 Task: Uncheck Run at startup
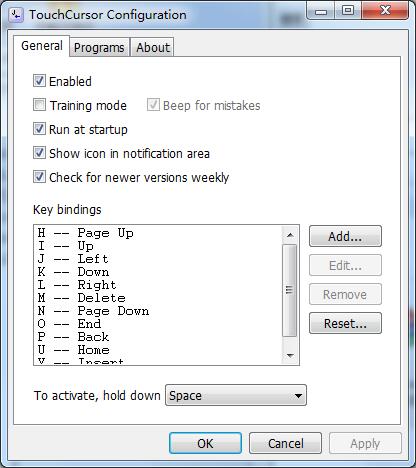pos(39,129)
